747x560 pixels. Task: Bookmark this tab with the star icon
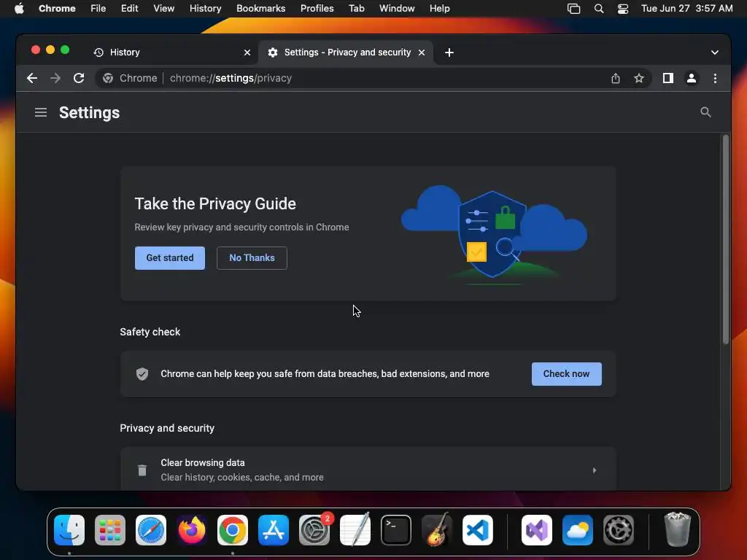coord(639,78)
